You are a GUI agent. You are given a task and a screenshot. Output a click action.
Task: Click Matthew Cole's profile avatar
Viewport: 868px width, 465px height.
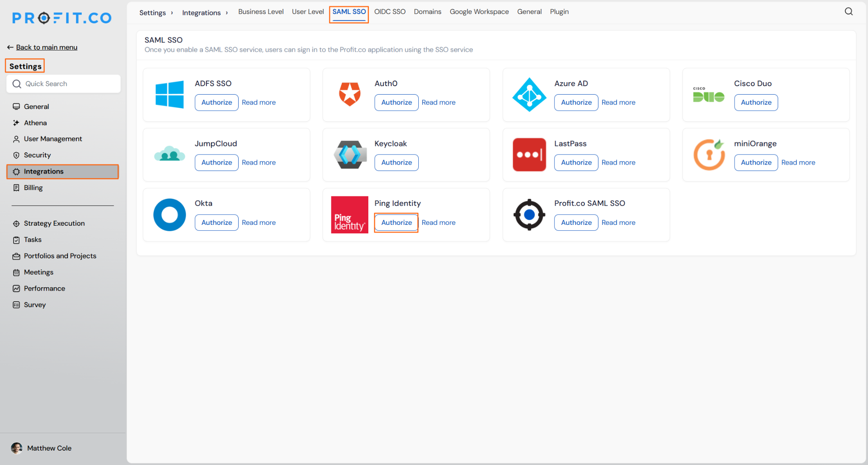17,448
